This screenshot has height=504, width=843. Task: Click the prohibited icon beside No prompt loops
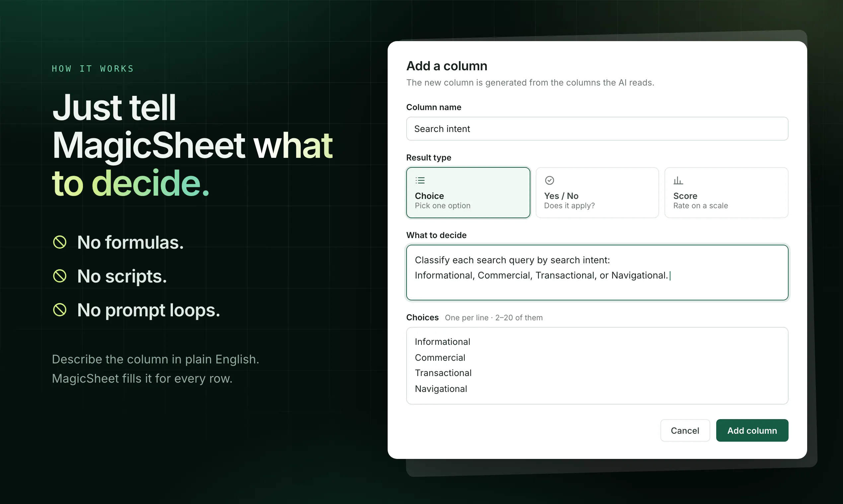[60, 310]
